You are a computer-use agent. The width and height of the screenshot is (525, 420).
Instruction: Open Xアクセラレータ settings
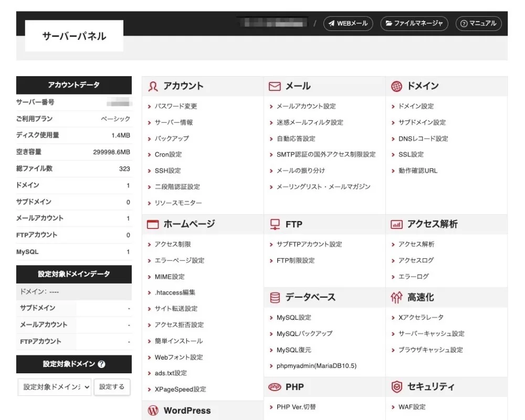point(421,317)
